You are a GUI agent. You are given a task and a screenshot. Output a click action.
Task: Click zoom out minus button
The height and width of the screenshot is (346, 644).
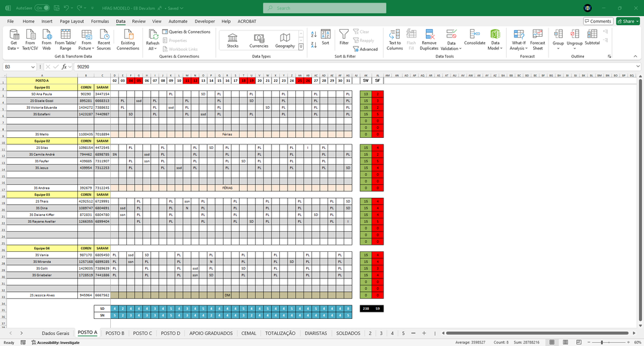pos(589,342)
